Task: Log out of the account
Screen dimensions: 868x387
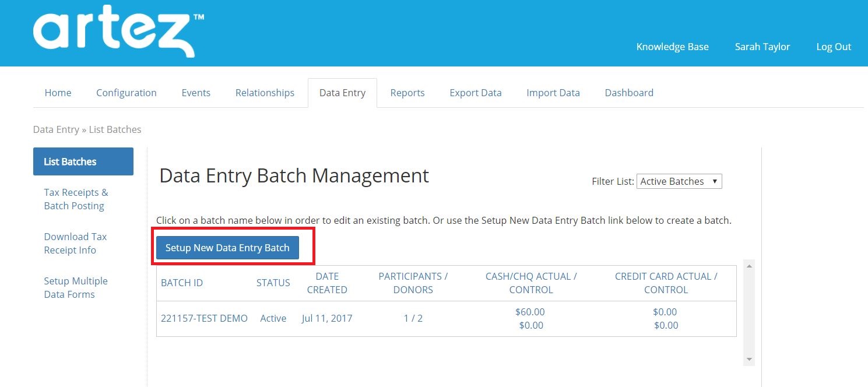Action: pos(834,47)
